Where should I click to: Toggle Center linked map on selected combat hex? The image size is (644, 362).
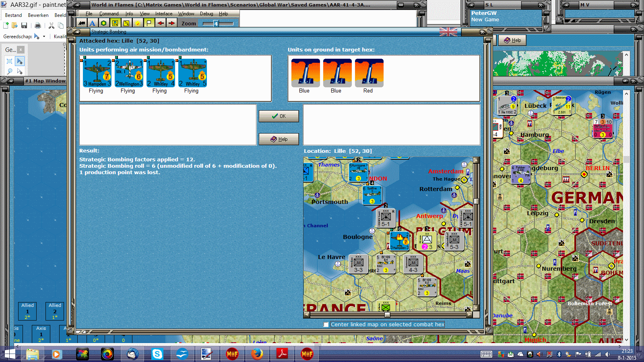pyautogui.click(x=326, y=325)
